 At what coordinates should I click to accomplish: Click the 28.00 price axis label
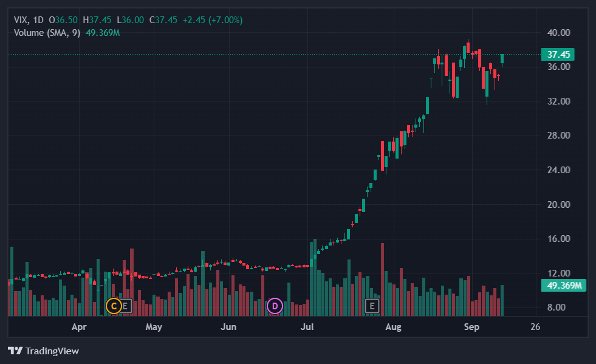pyautogui.click(x=558, y=136)
